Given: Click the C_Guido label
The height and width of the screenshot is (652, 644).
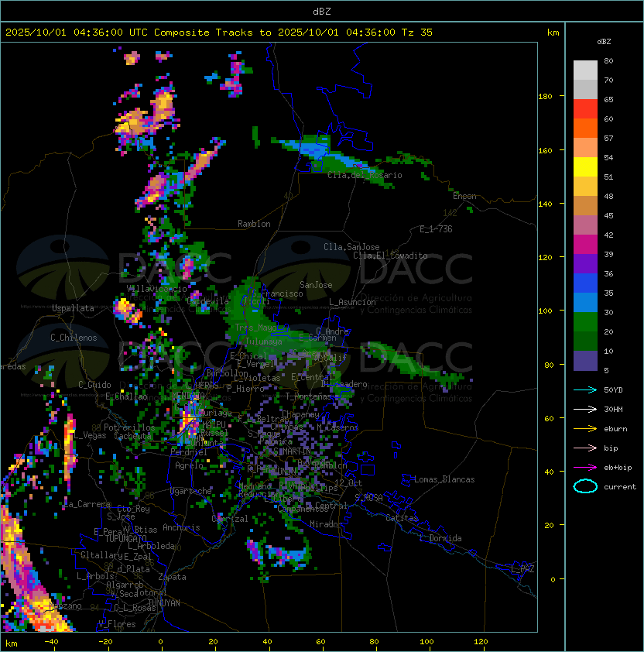Looking at the screenshot, I should (x=94, y=385).
